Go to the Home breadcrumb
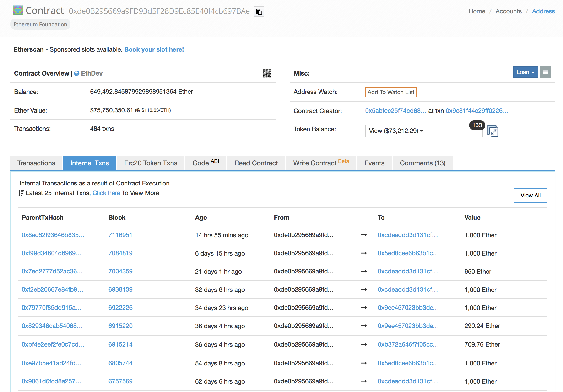The height and width of the screenshot is (392, 563). 477,11
